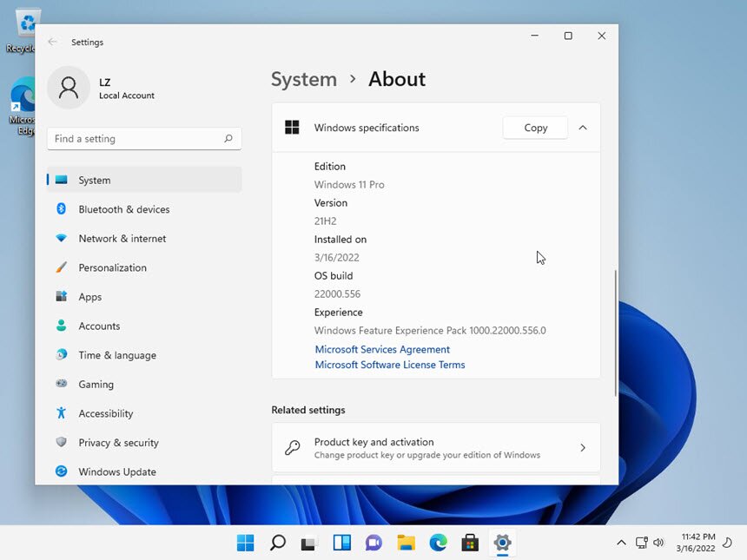Open Time & language settings
Viewport: 747px width, 560px height.
pos(144,355)
